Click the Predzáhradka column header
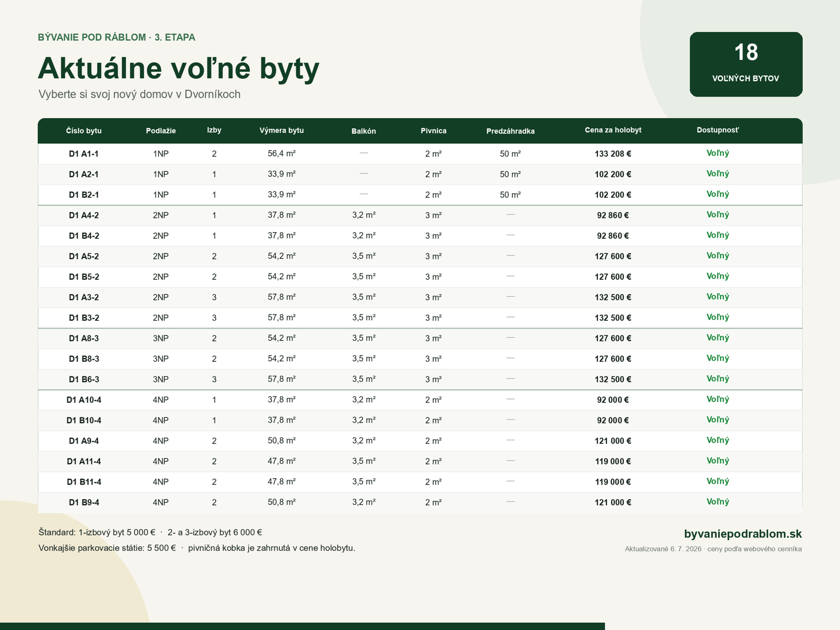Viewport: 840px width, 630px height. pyautogui.click(x=510, y=131)
